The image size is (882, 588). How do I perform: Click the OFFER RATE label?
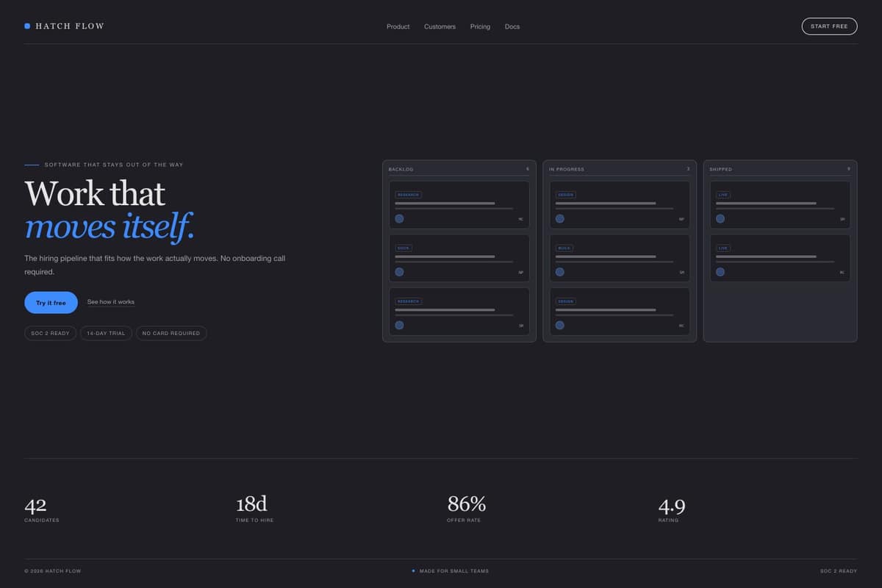pos(464,520)
